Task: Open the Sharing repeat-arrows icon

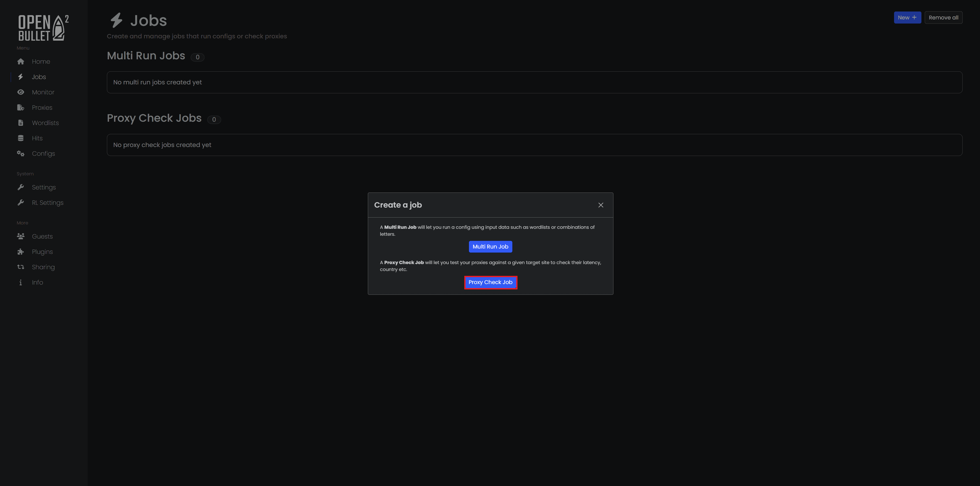Action: 20,267
